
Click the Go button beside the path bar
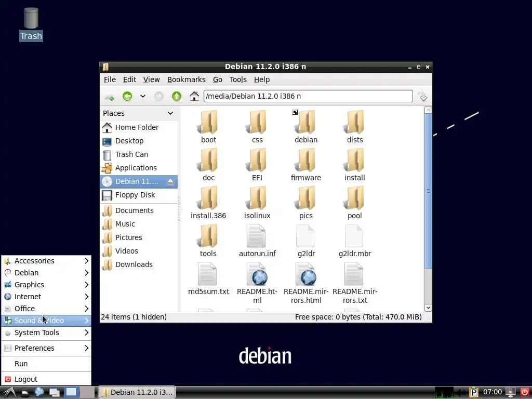click(x=423, y=96)
